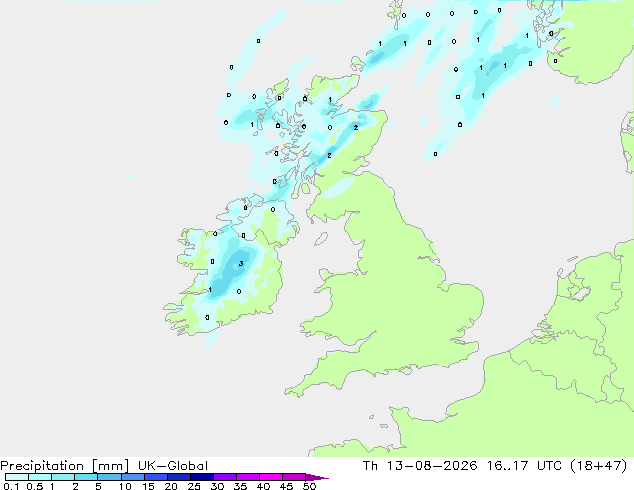Click the 25–30 mm dark navy swatch

coord(202,477)
